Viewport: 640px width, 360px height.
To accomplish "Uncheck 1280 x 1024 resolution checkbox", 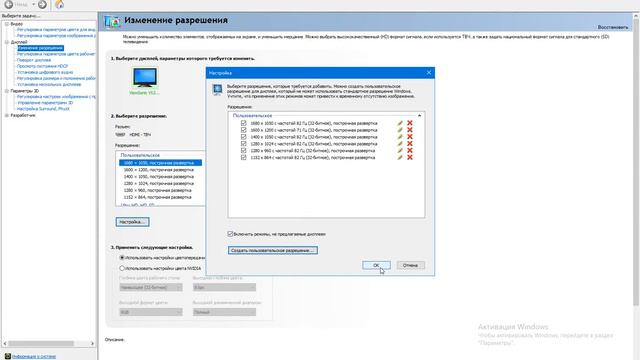I will click(x=244, y=144).
